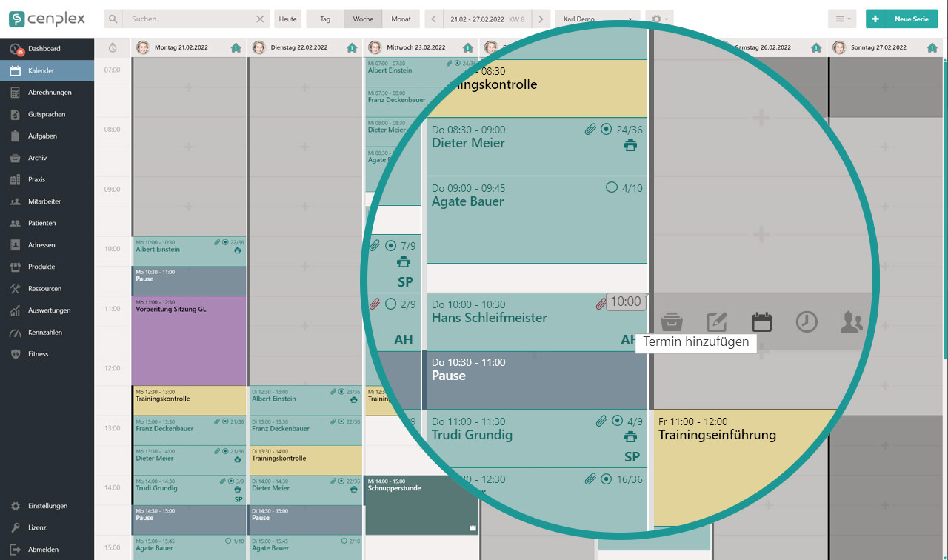Click the clock icon in the magnified hover toolbar
The width and height of the screenshot is (948, 560).
(x=807, y=321)
